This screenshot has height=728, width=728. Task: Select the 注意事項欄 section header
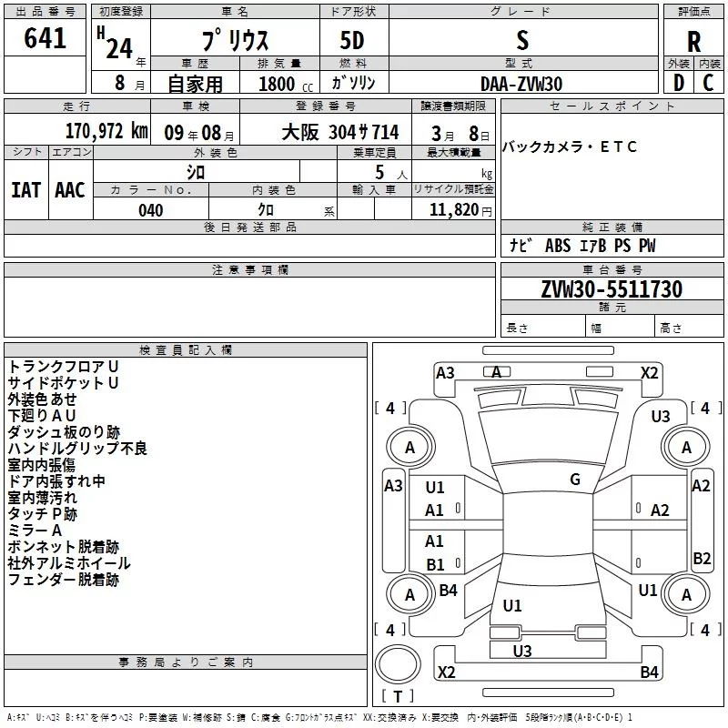(x=249, y=269)
